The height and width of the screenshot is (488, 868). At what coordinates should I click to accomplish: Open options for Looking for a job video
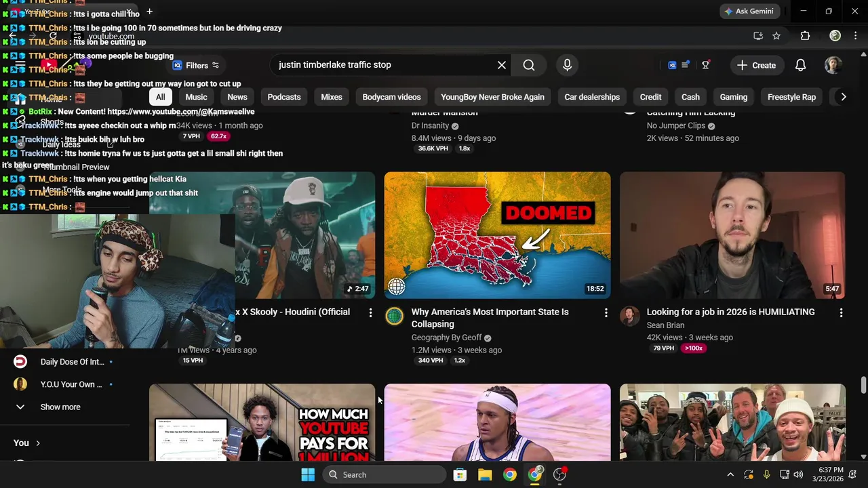[841, 312]
